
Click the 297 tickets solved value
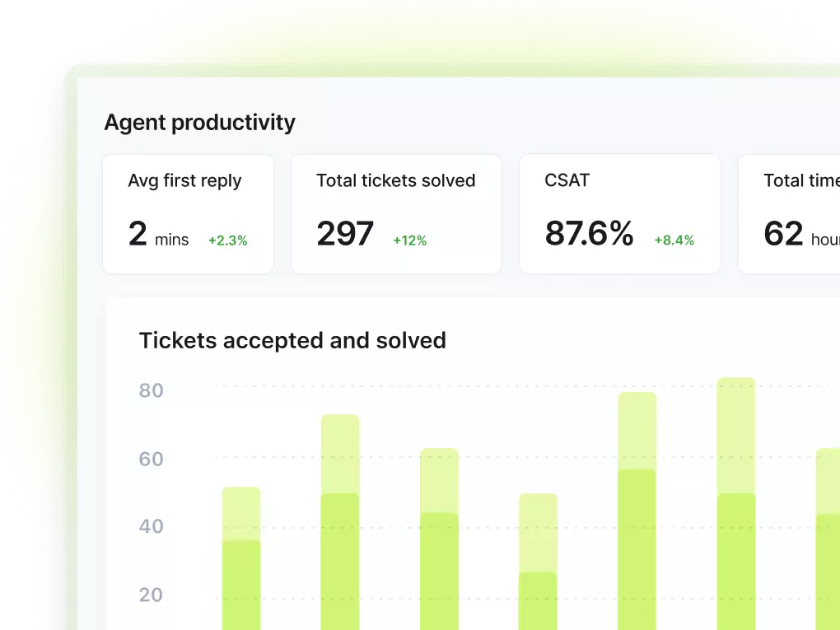(x=345, y=234)
